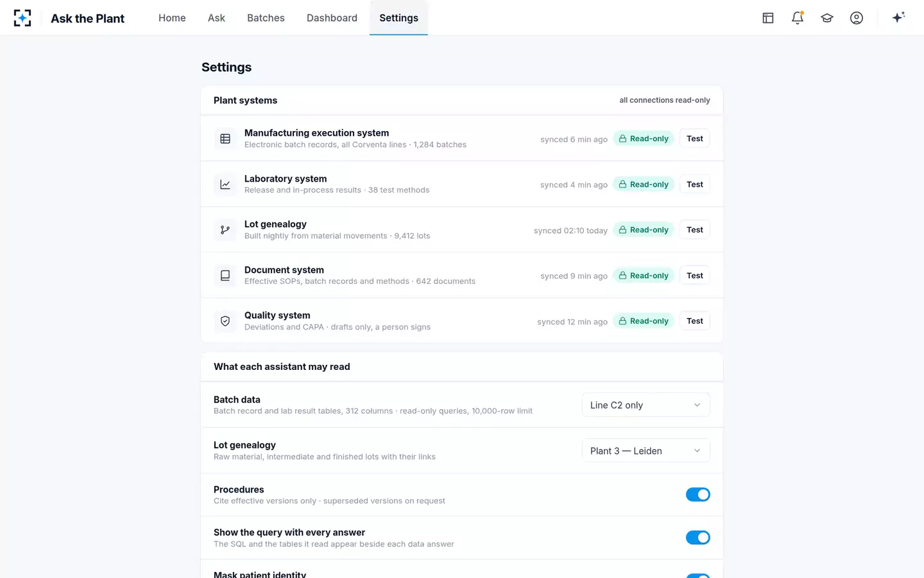Test the Lot genealogy connection

pyautogui.click(x=695, y=230)
